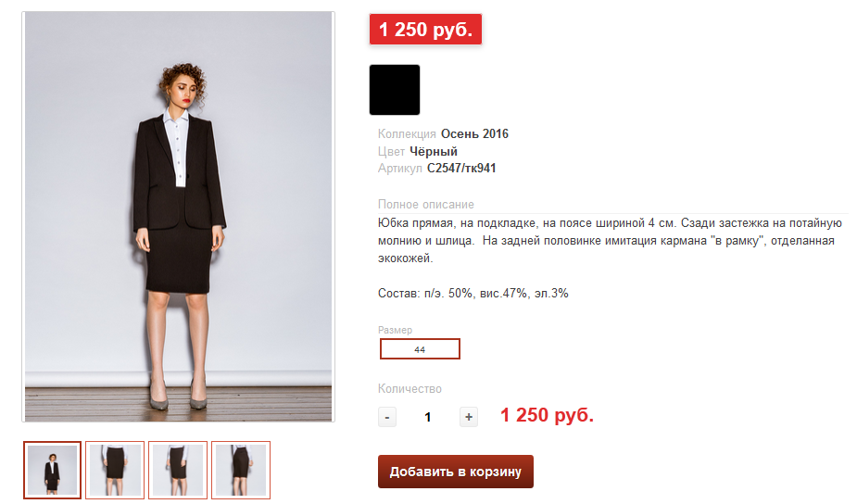Decrease quantity with the minus button

click(387, 417)
